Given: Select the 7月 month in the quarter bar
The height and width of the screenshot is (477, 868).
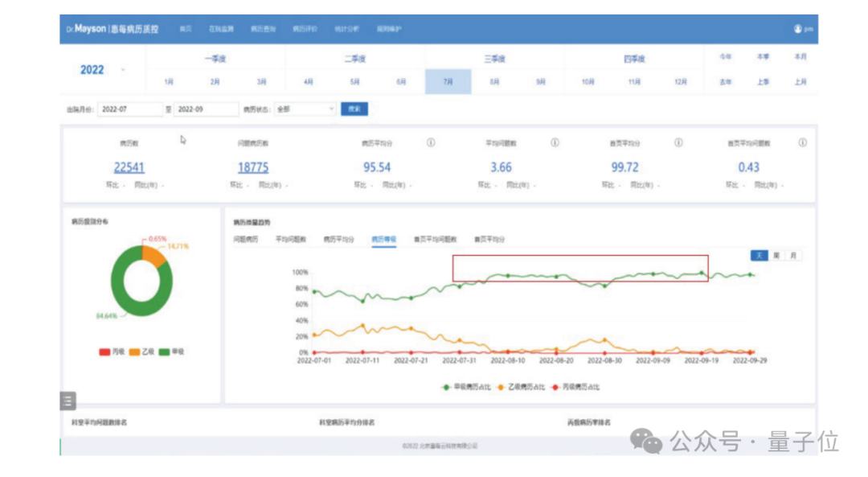Looking at the screenshot, I should [x=448, y=81].
